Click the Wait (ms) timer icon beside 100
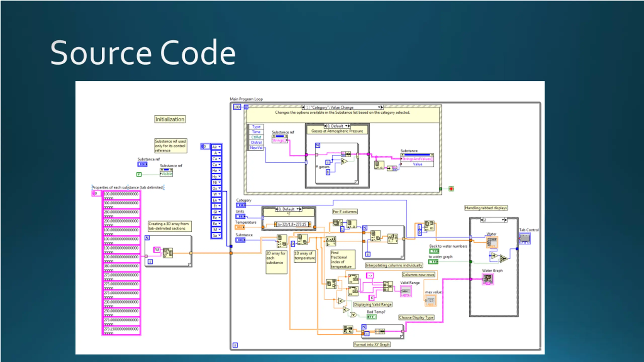 (246, 107)
